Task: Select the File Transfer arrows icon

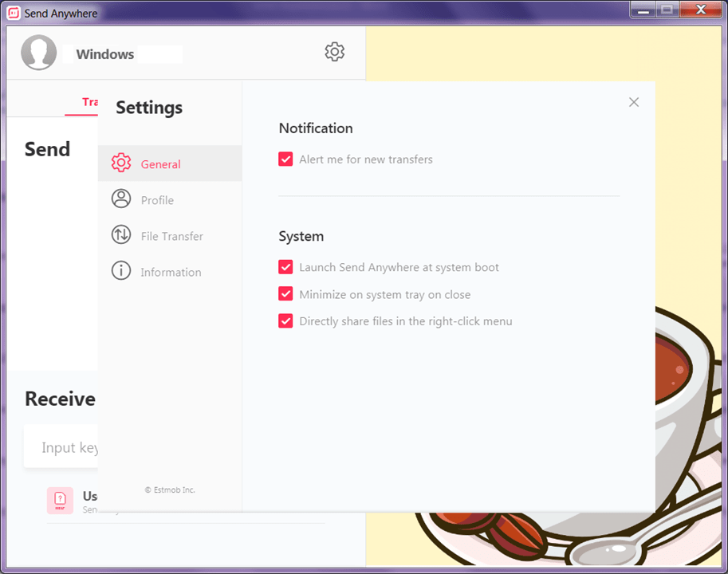Action: (x=121, y=234)
